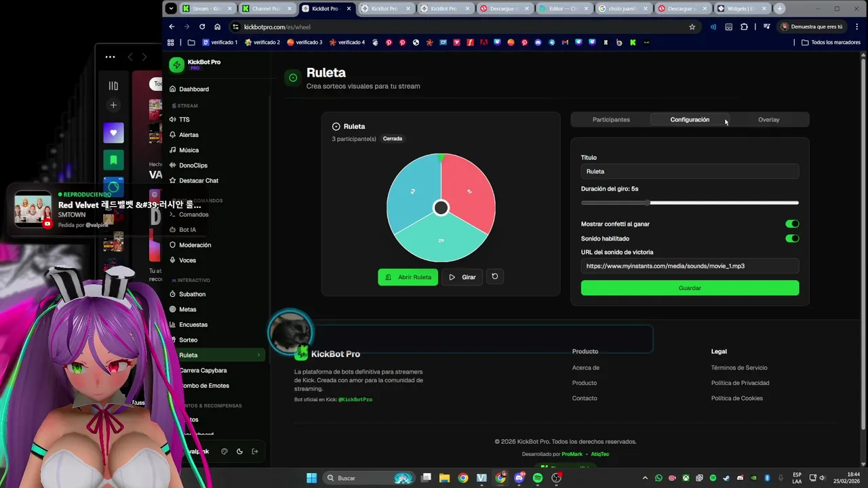Adjust the Duración del giro slider
This screenshot has width=868, height=488.
pos(690,203)
